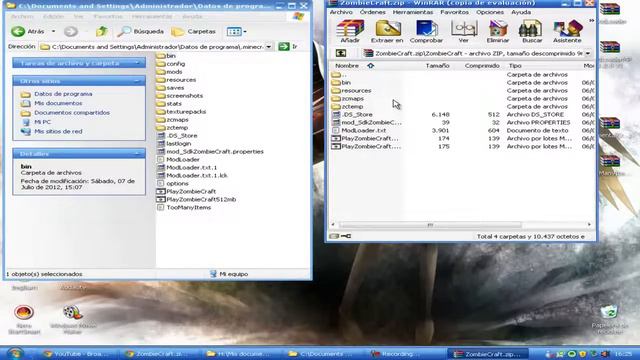Click the WinRAR scrollbar right arrow
The height and width of the screenshot is (360, 640).
tap(589, 224)
